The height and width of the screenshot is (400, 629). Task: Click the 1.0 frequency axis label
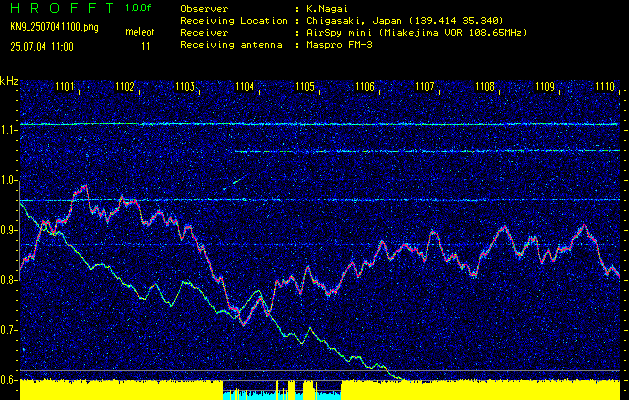tap(8, 181)
